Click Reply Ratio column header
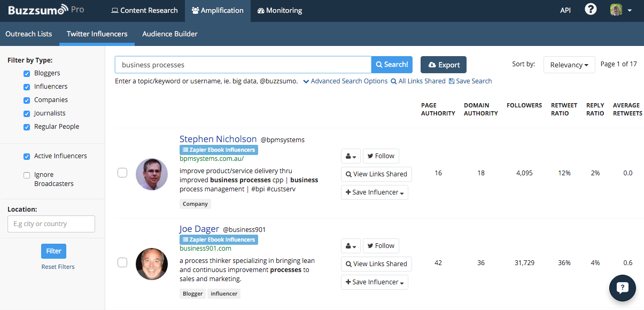This screenshot has height=310, width=644. [x=595, y=109]
